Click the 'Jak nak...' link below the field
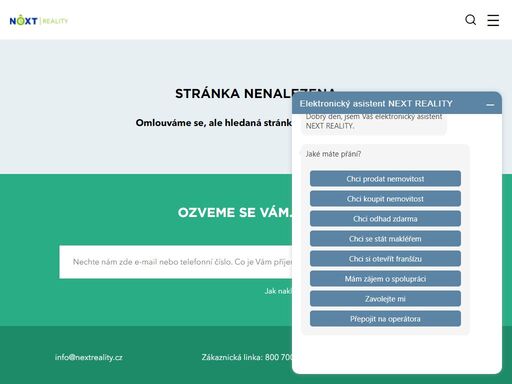This screenshot has height=384, width=512. click(278, 291)
